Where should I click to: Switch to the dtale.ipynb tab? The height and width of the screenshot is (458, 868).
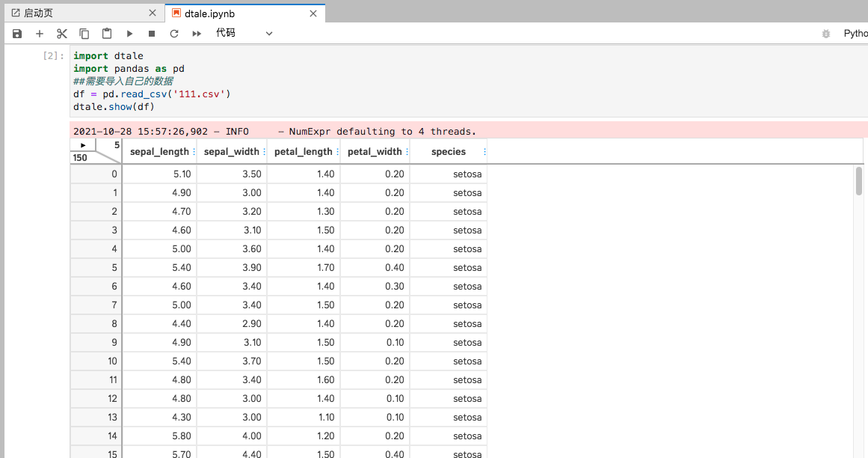[x=239, y=12]
